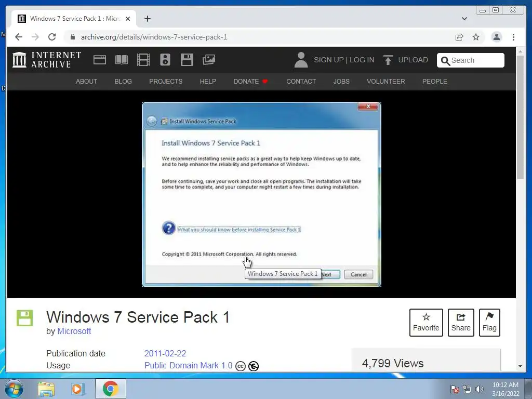Click the browser forward arrow
The width and height of the screenshot is (532, 399).
35,37
